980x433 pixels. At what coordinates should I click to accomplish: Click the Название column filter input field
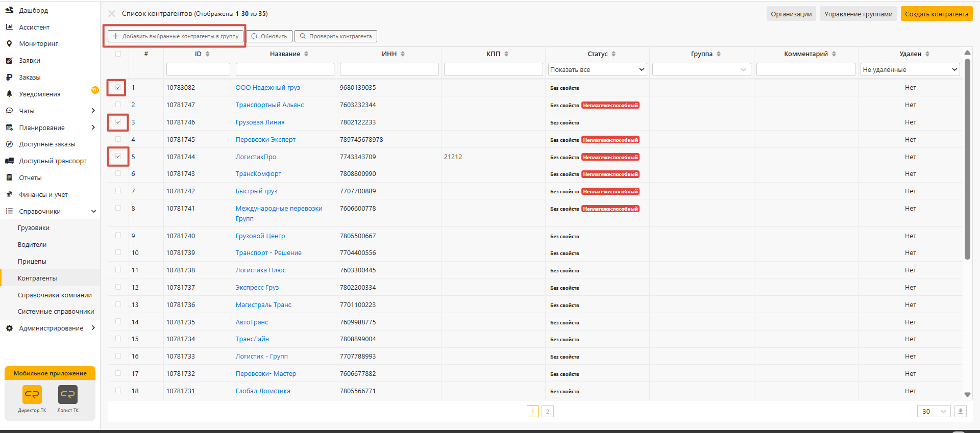[285, 70]
